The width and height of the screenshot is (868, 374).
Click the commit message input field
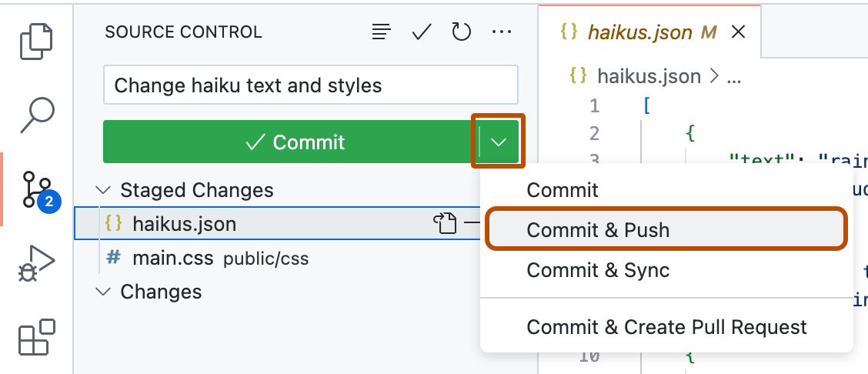[x=310, y=85]
